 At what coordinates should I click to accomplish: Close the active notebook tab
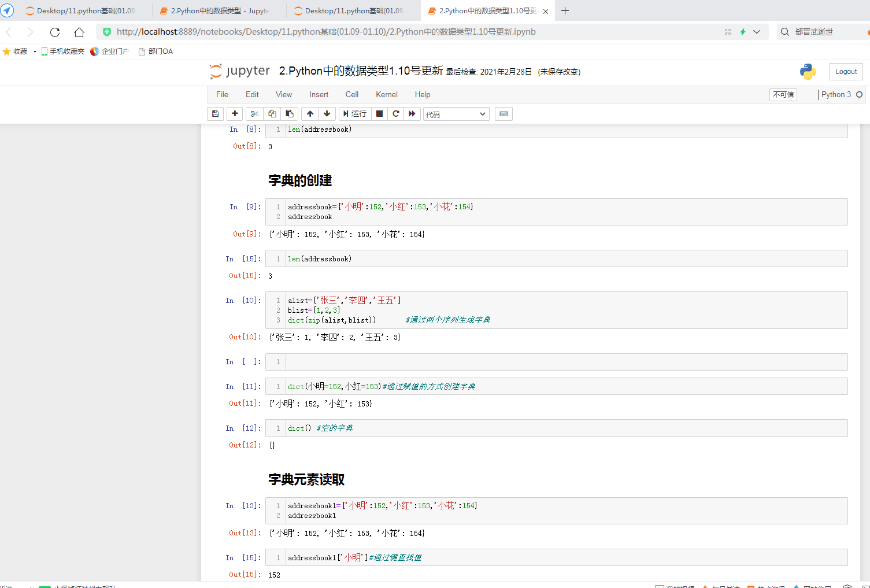(x=545, y=11)
